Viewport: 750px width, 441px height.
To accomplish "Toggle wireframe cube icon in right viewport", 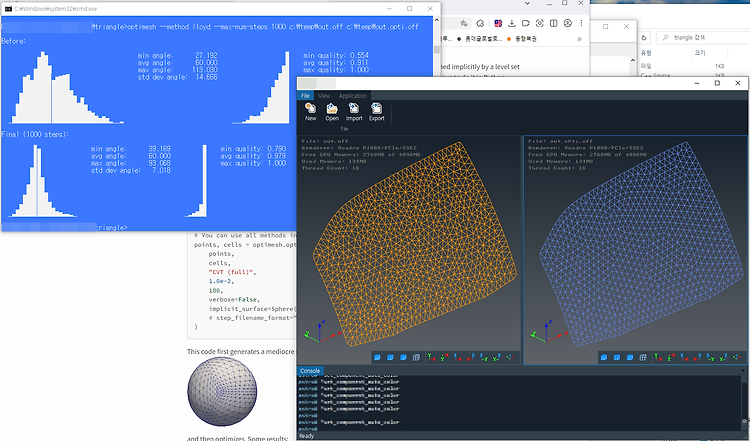I will [643, 357].
